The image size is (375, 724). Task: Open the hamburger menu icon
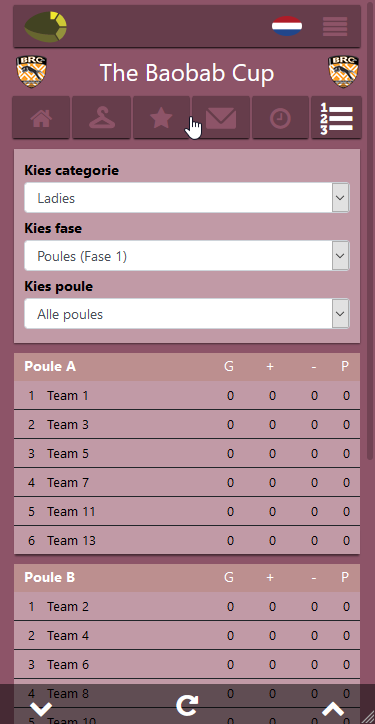[335, 26]
